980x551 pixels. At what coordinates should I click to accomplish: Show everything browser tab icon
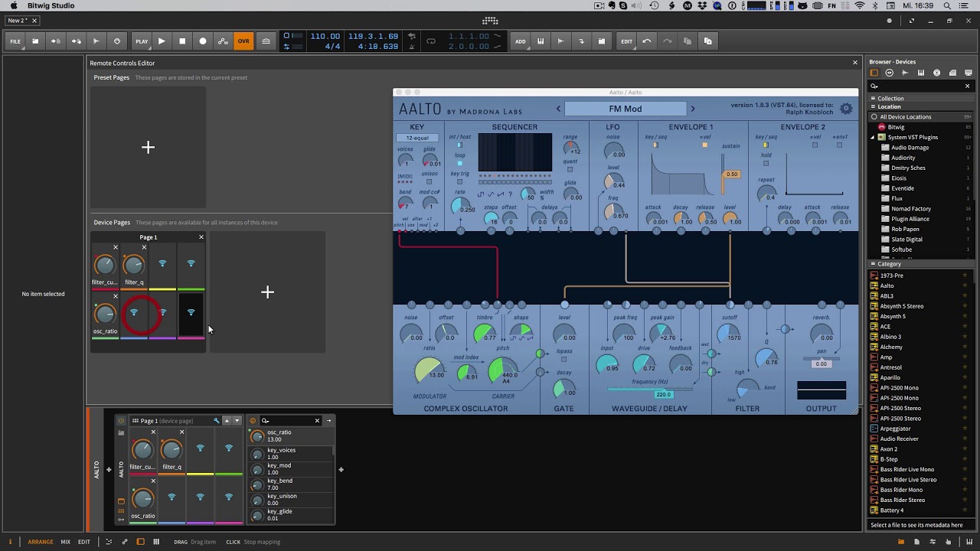click(x=874, y=73)
